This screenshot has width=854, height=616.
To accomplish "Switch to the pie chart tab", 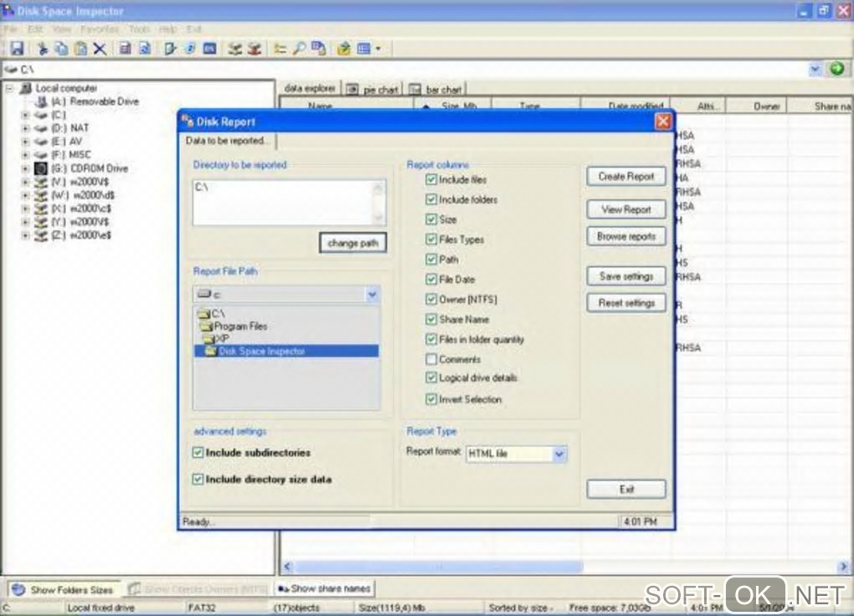I will (x=373, y=89).
